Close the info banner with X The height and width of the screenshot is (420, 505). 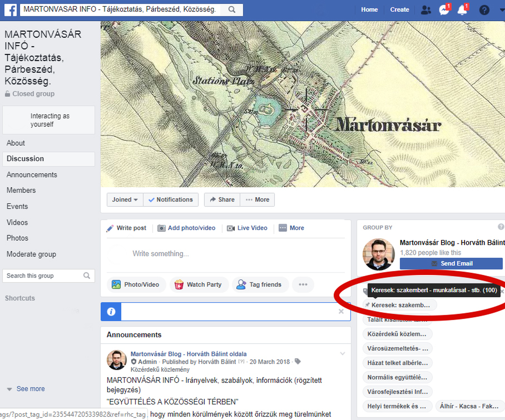click(341, 312)
